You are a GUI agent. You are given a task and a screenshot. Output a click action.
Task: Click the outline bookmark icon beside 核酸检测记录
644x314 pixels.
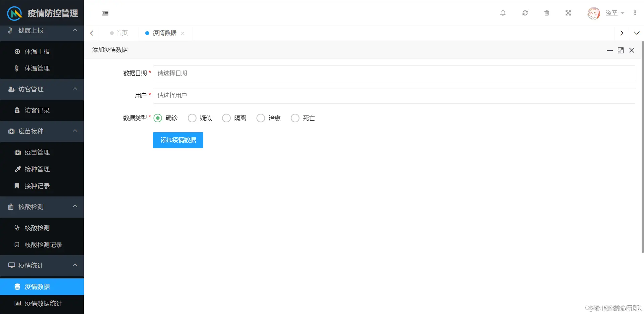tap(17, 245)
